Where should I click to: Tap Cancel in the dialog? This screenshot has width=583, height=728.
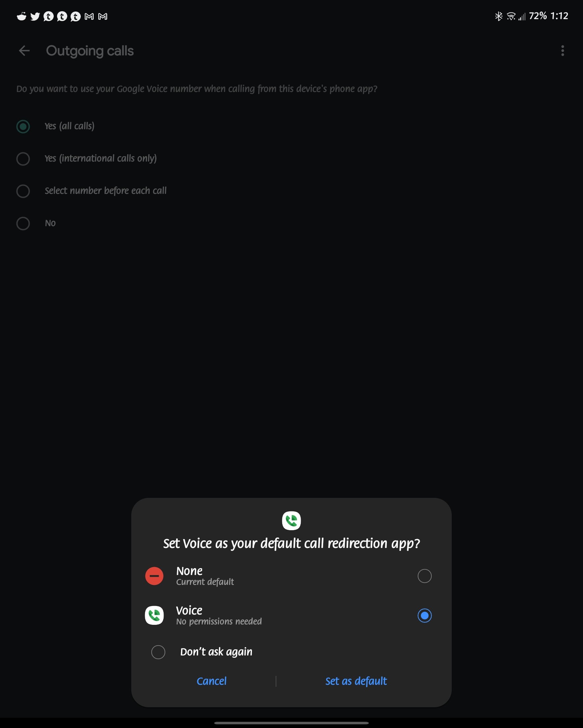[x=211, y=681]
